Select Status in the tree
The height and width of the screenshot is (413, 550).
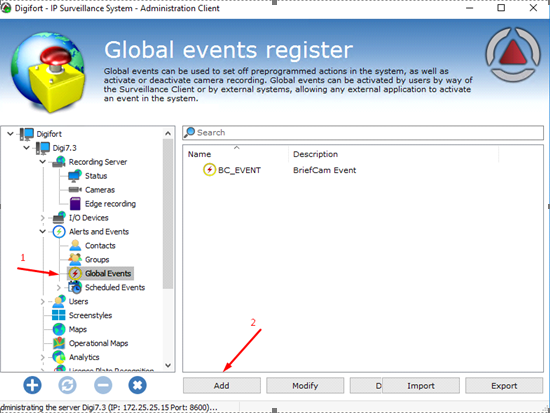point(96,176)
